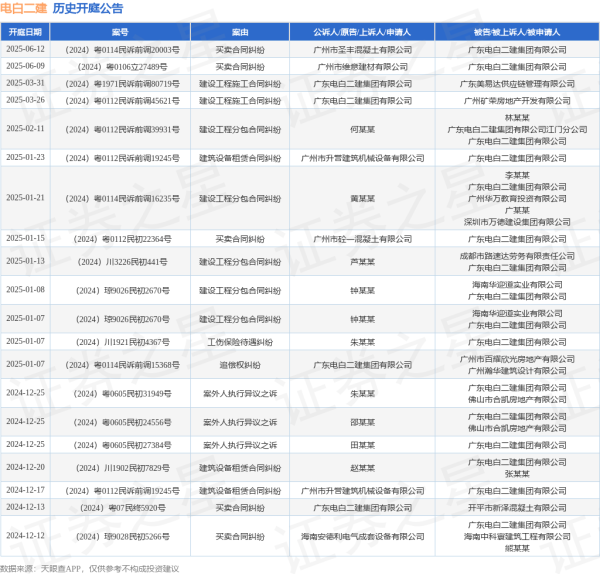The height and width of the screenshot is (574, 600).
Task: Click '钟某某' in the 2025-01-08 row
Action: point(362,291)
